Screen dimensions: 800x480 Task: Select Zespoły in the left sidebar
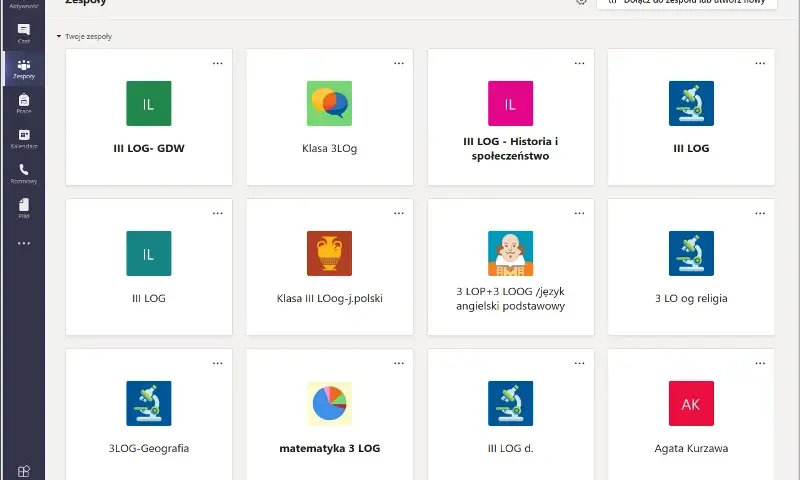(23, 69)
